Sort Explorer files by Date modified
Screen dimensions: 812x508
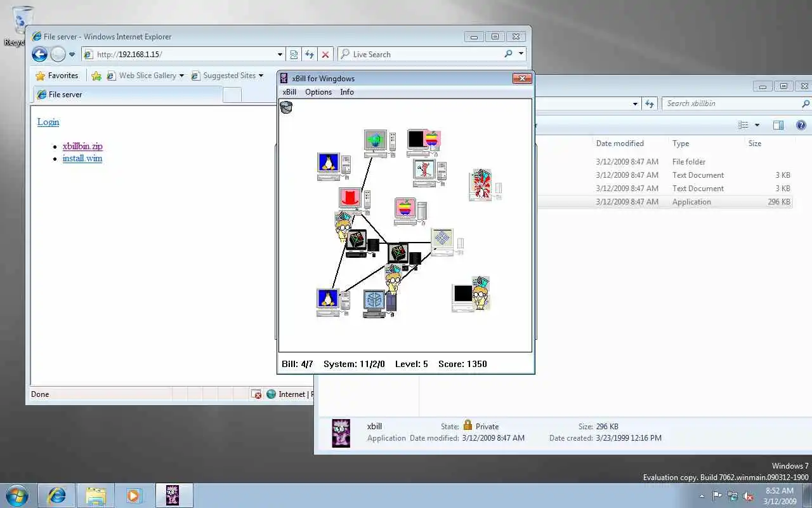pos(620,144)
